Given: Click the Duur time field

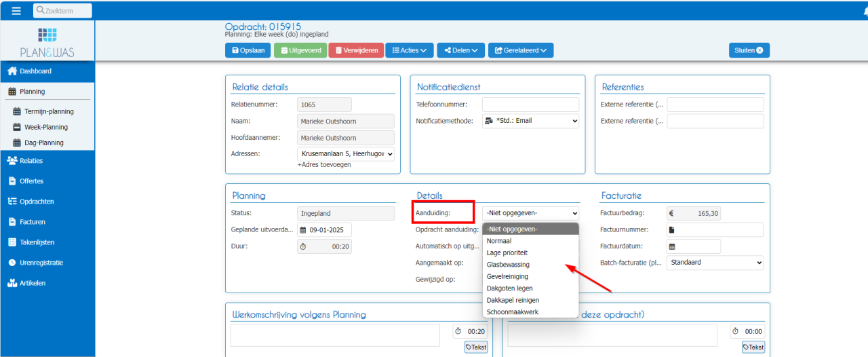Looking at the screenshot, I should coord(324,246).
